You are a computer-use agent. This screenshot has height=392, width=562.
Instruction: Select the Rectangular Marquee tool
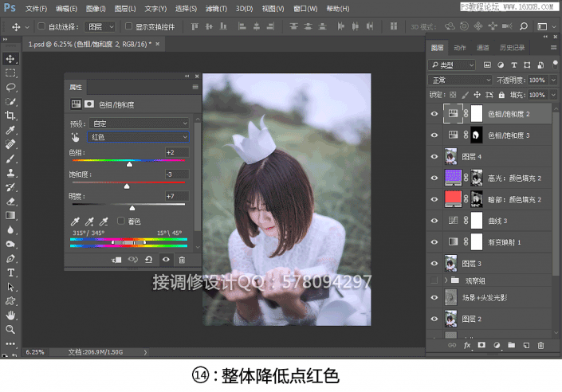click(x=10, y=73)
